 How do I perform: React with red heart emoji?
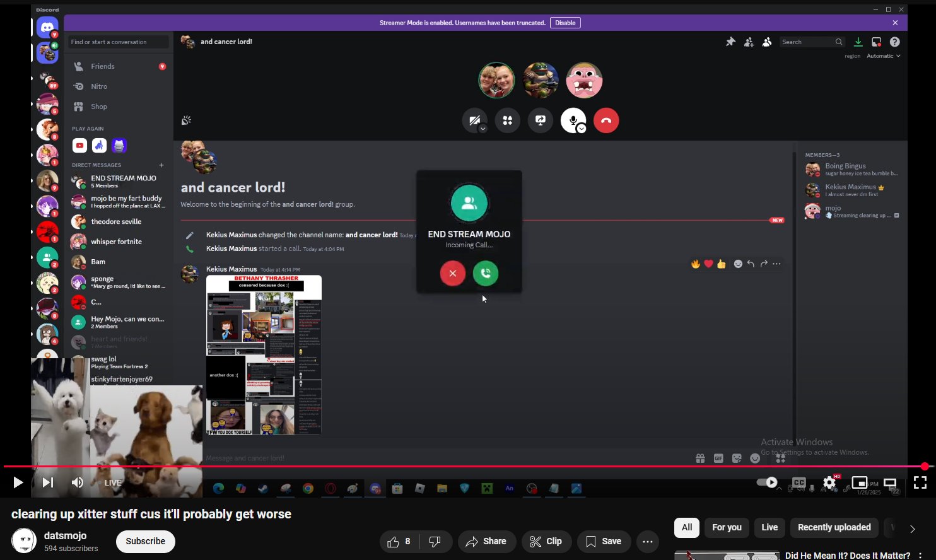pyautogui.click(x=708, y=264)
